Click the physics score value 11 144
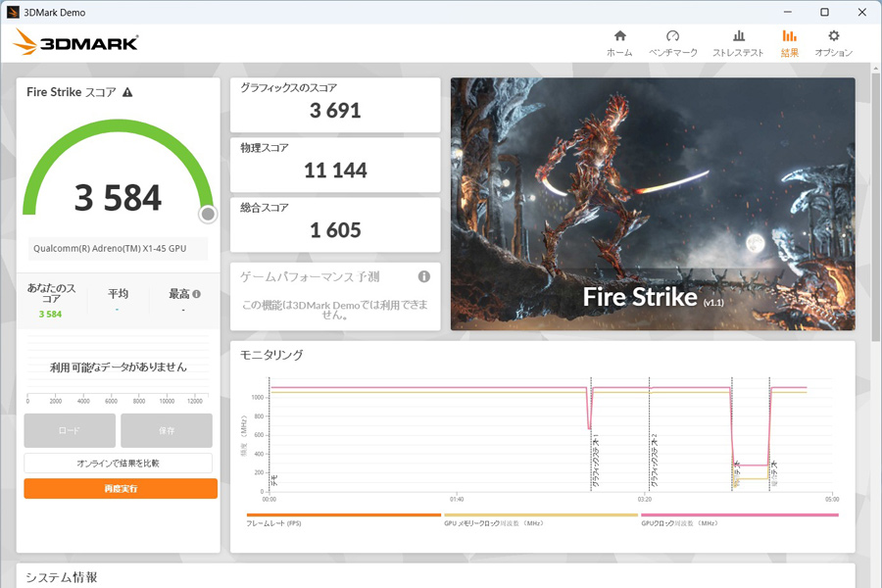882x588 pixels. (x=335, y=170)
